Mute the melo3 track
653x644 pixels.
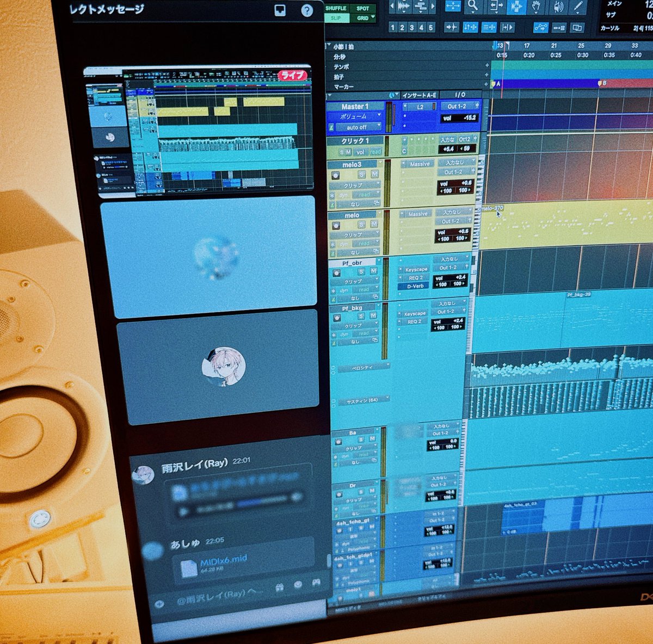tap(374, 174)
